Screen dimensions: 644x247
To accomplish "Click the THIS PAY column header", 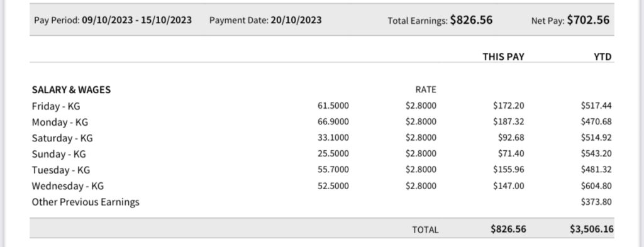I will 504,57.
